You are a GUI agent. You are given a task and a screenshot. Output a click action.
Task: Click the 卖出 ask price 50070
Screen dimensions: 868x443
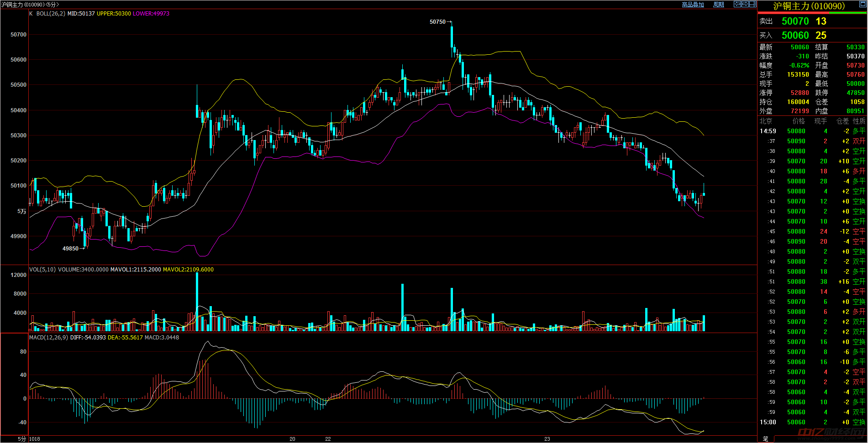pos(795,21)
